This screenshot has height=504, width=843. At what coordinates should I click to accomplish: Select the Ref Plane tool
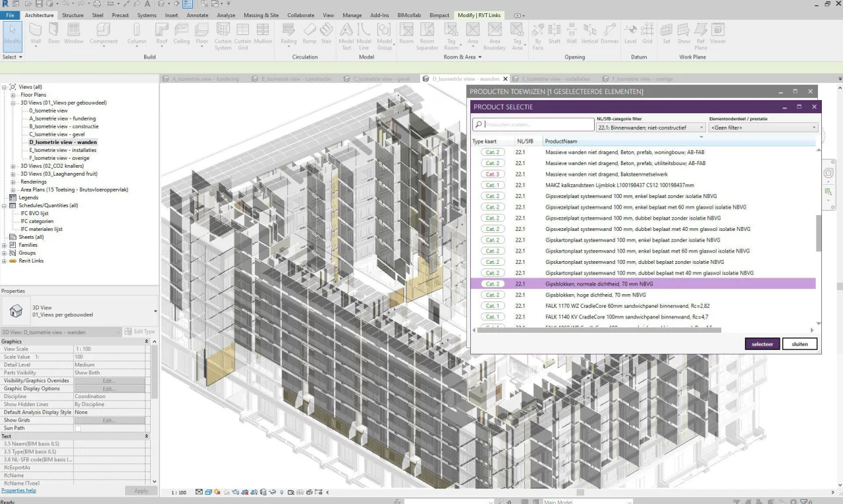pos(701,36)
